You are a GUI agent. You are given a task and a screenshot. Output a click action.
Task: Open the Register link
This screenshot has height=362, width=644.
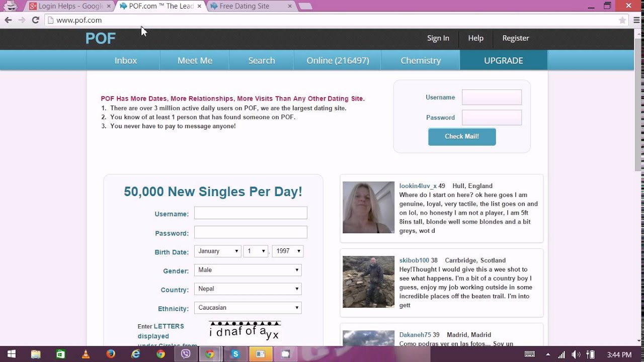coord(516,38)
